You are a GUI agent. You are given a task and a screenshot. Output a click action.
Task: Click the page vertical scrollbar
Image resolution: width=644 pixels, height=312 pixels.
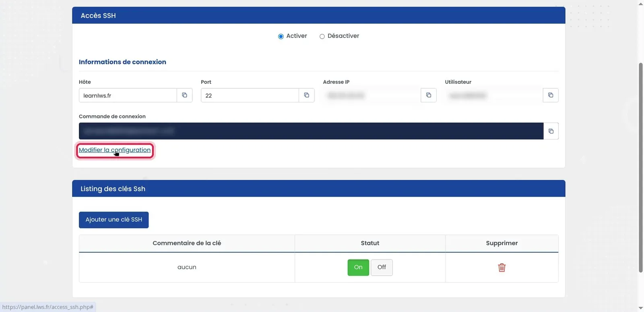click(x=641, y=167)
